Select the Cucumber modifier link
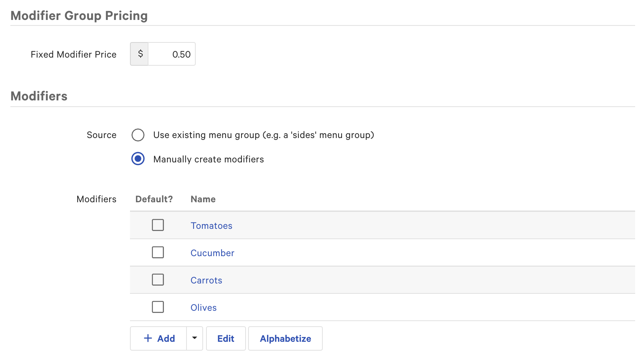 pyautogui.click(x=212, y=253)
